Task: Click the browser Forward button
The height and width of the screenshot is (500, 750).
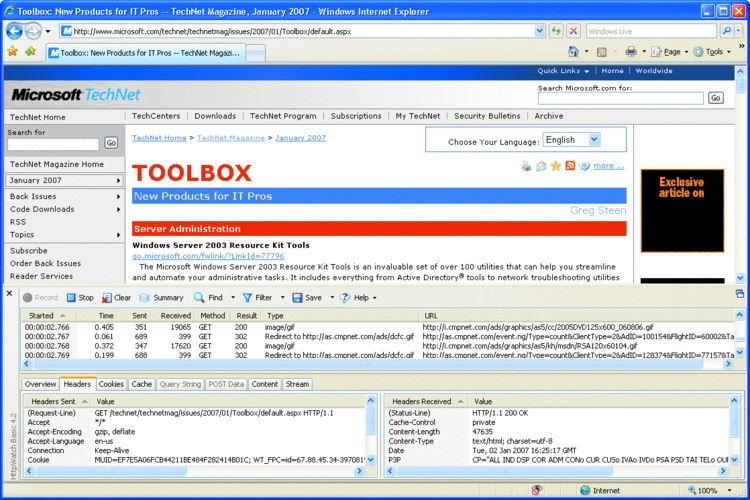Action: click(x=33, y=32)
